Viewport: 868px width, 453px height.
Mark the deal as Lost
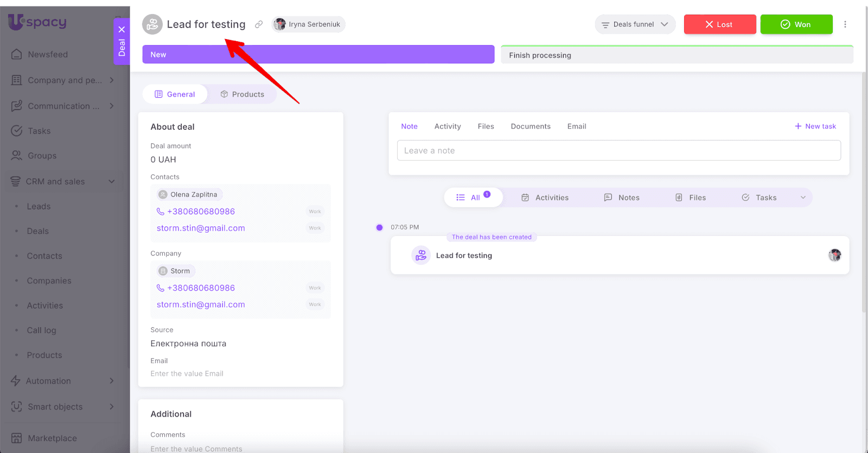click(x=719, y=24)
